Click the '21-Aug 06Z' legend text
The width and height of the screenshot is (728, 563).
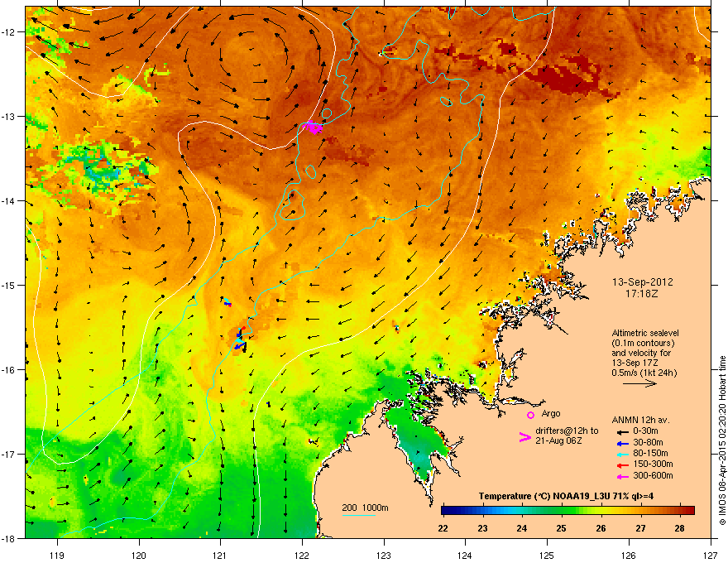558,440
